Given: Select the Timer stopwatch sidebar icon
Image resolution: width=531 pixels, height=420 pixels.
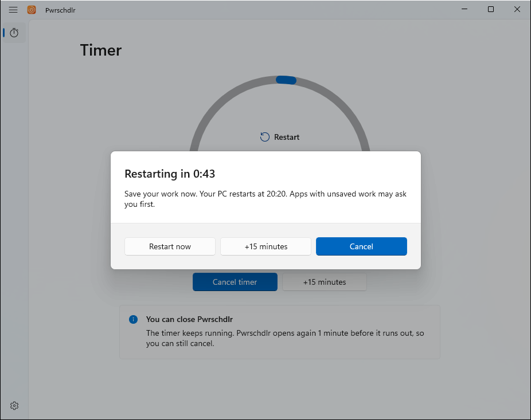Looking at the screenshot, I should (14, 33).
